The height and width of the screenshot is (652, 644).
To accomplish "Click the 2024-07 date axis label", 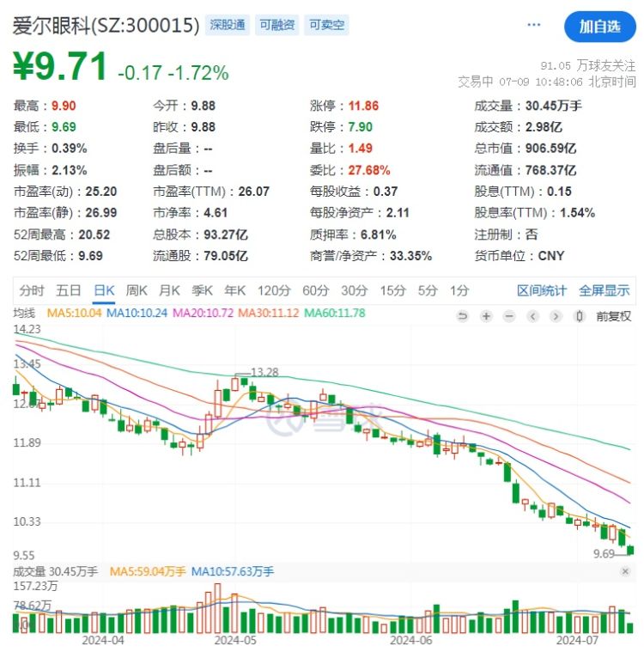I will click(578, 640).
